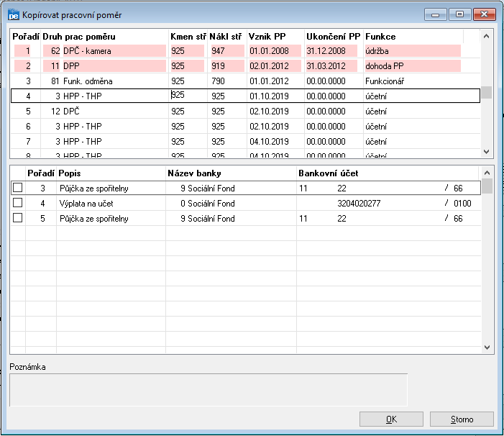Click the date 01.01.2008 cell
Screen dimensions: 504x436
[x=275, y=51]
